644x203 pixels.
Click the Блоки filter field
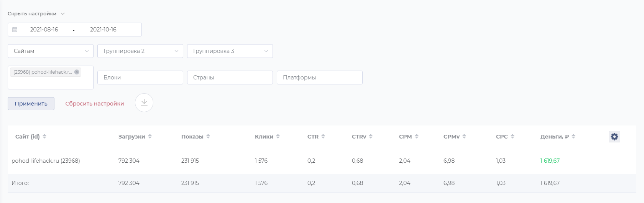tap(140, 78)
